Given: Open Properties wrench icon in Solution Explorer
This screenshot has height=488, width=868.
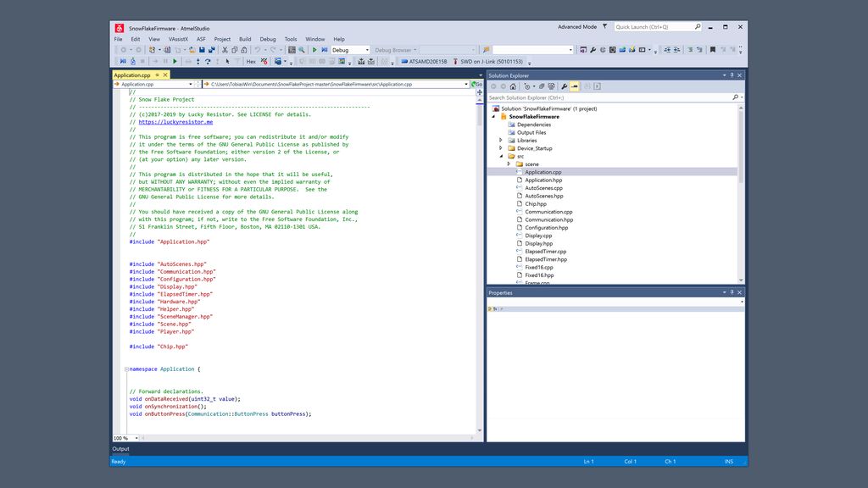Looking at the screenshot, I should coord(564,86).
